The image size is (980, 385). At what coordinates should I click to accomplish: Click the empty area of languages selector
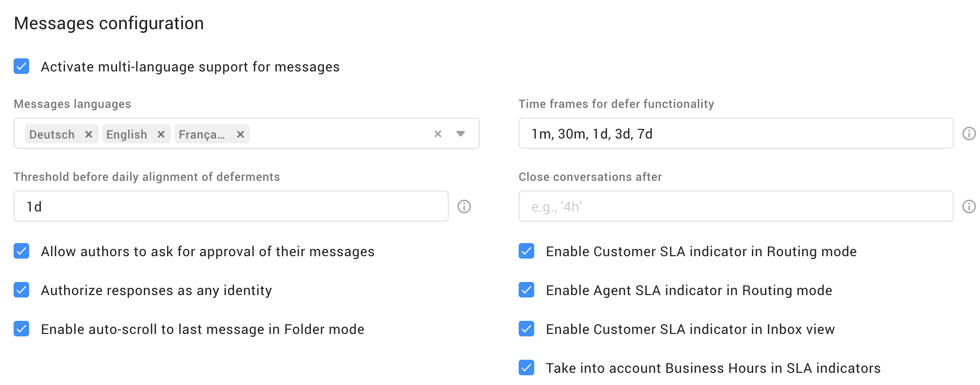click(340, 134)
